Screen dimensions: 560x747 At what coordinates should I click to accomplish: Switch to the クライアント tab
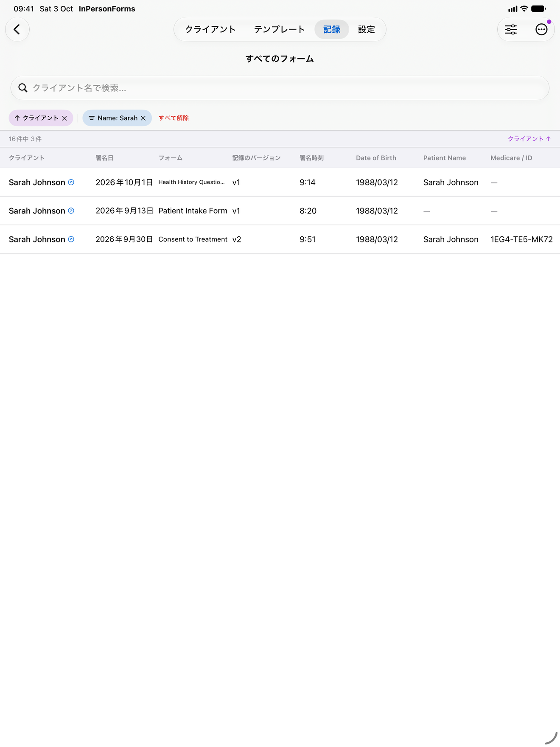210,29
